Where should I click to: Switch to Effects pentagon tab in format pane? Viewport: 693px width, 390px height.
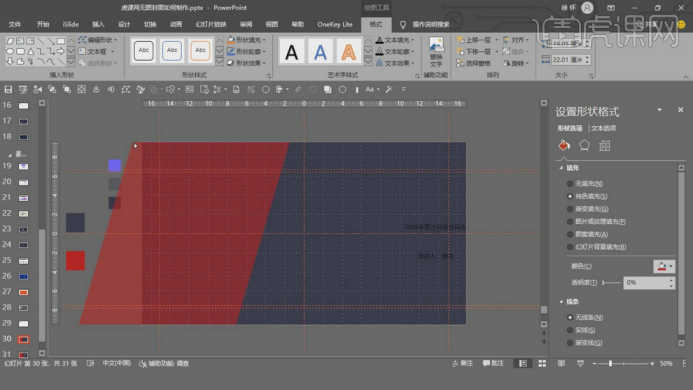click(x=584, y=145)
